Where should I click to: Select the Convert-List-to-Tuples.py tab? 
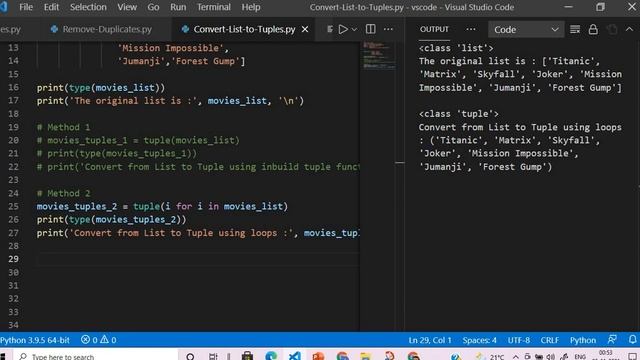tap(244, 29)
